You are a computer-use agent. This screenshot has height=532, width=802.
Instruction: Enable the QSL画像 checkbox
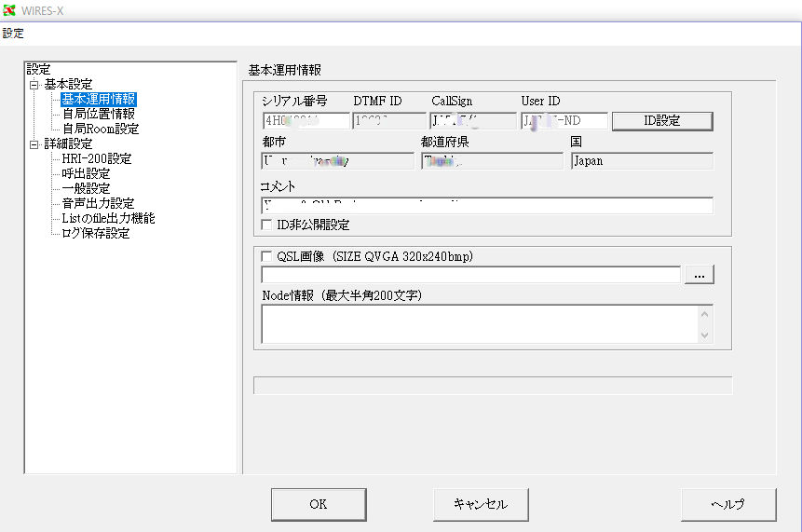point(266,256)
